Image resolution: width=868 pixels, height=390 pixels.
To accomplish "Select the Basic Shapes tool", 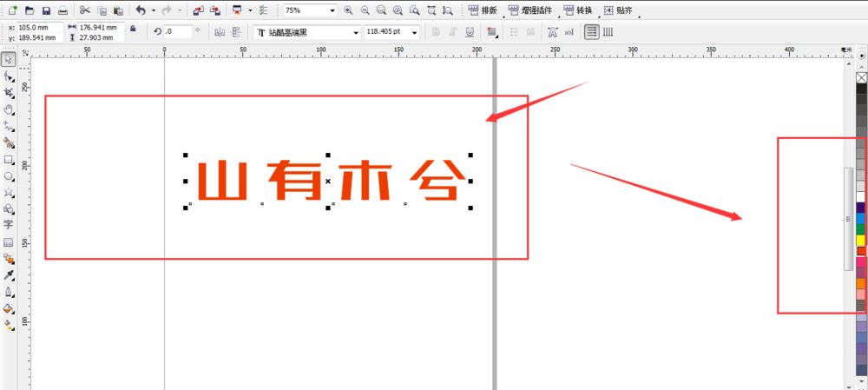I will [9, 208].
